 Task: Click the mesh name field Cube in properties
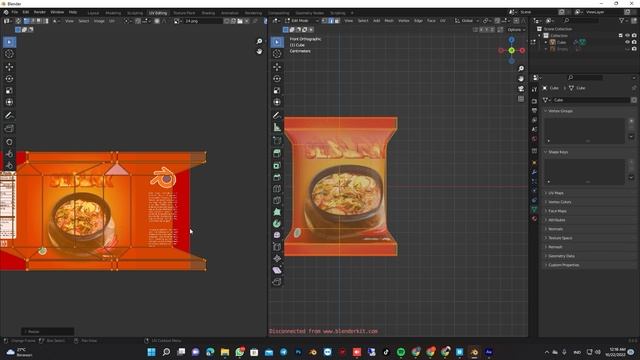[589, 100]
